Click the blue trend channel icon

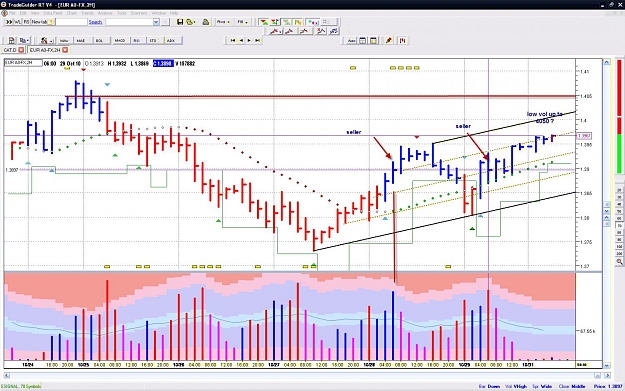click(334, 31)
